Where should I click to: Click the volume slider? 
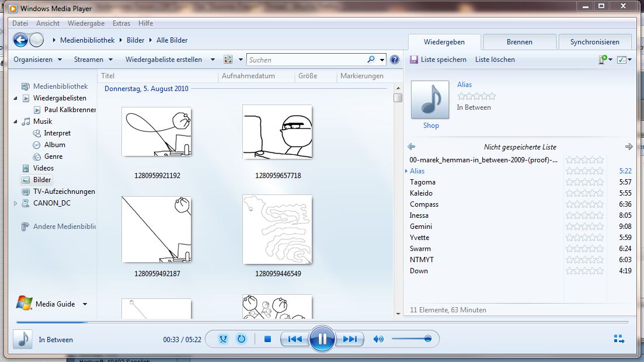(x=412, y=339)
